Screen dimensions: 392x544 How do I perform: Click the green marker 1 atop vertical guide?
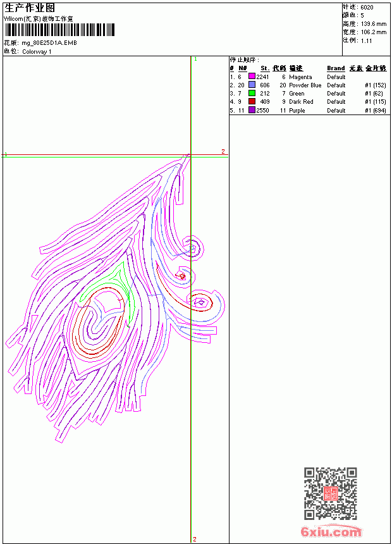[x=195, y=59]
